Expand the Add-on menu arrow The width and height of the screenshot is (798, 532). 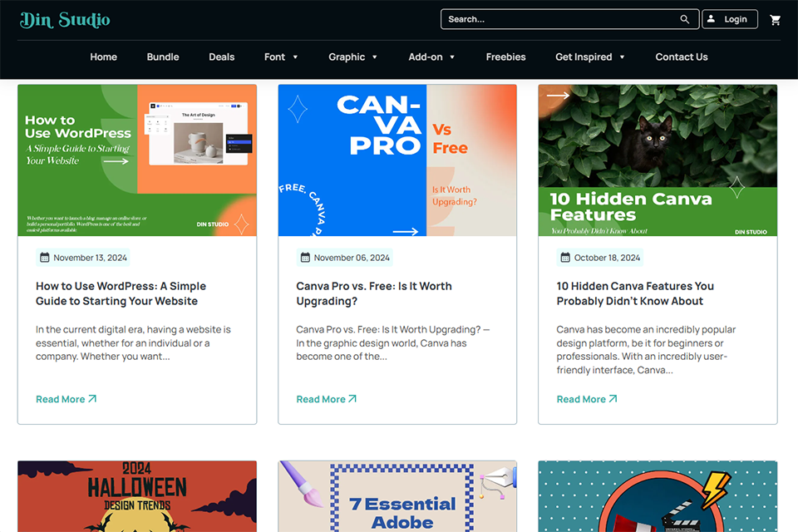point(452,57)
